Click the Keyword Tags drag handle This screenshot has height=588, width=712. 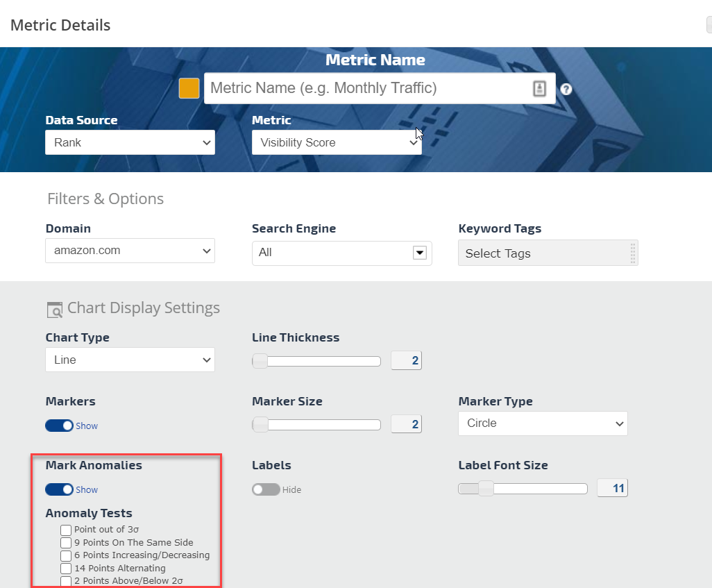632,253
